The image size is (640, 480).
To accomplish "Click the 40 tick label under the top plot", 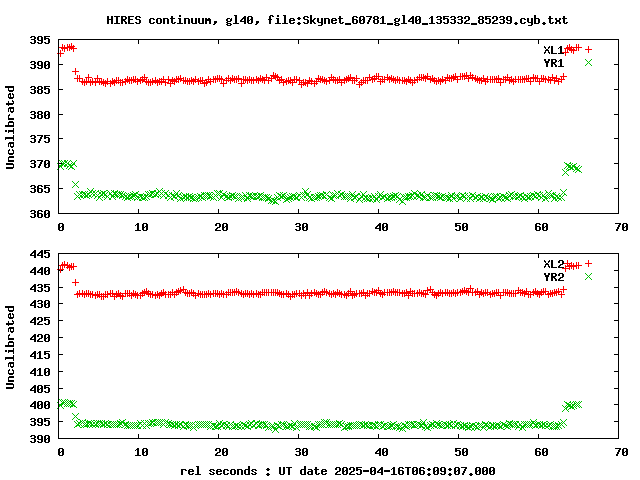I will [381, 227].
